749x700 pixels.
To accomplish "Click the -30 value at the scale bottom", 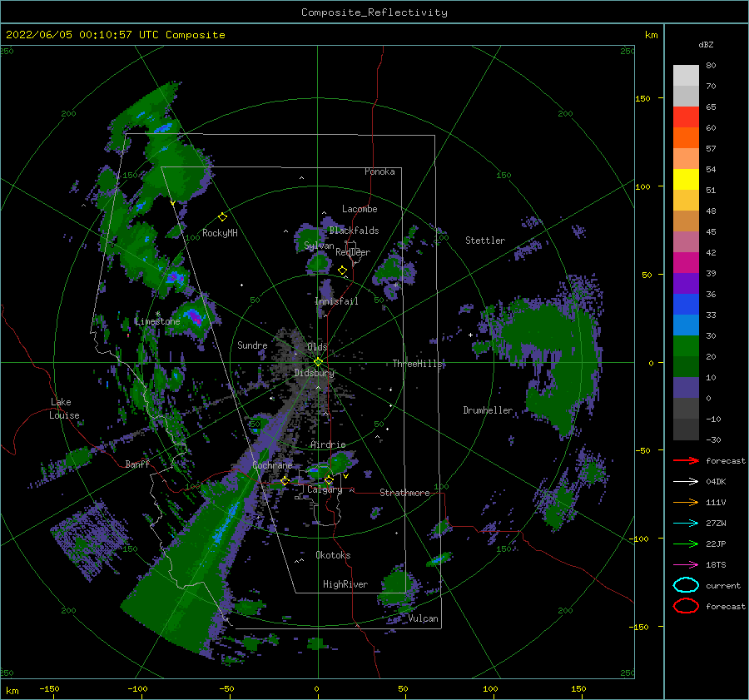I will [x=714, y=439].
